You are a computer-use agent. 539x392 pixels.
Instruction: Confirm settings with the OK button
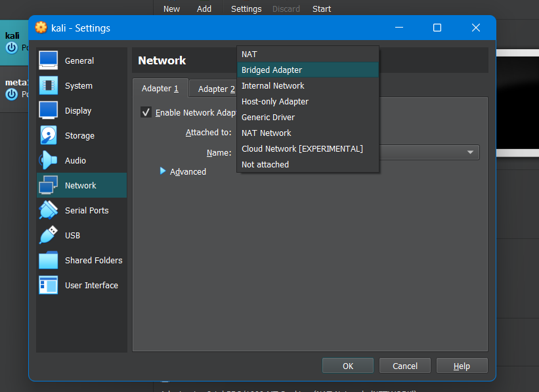(x=348, y=366)
